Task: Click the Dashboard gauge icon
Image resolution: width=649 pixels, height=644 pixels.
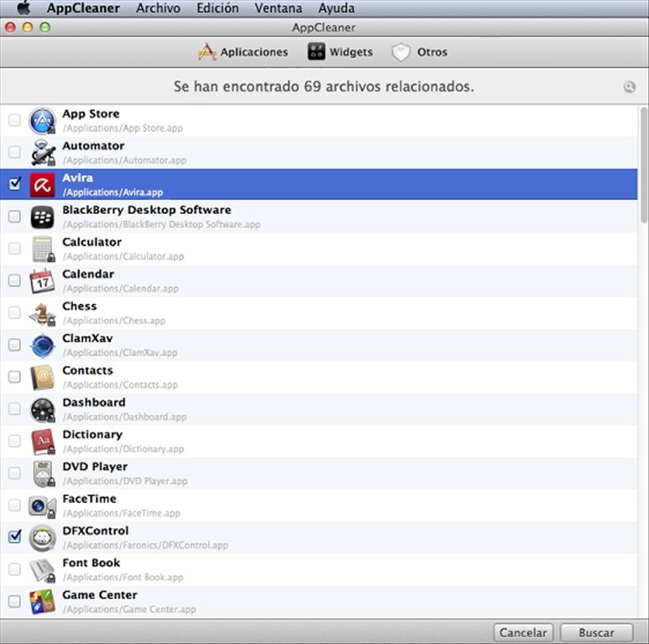Action: coord(42,410)
